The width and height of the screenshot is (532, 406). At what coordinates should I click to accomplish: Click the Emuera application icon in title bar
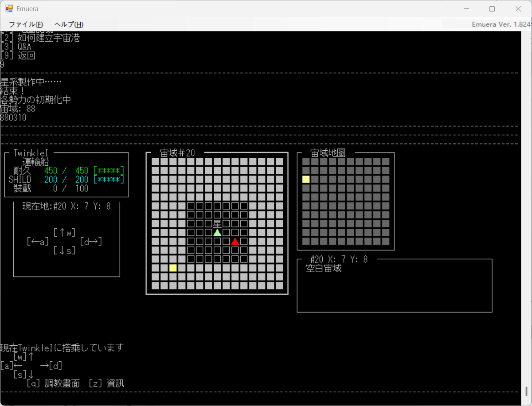coord(9,8)
